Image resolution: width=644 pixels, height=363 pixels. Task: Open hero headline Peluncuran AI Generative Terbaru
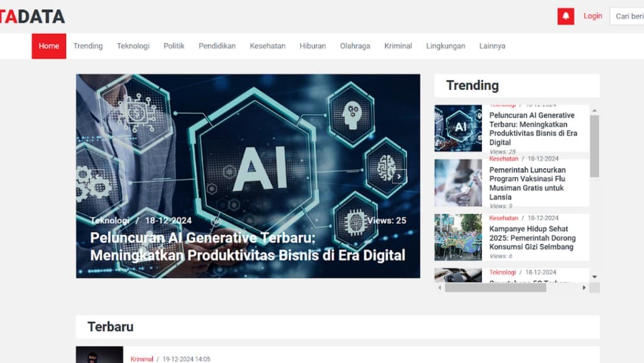click(248, 247)
